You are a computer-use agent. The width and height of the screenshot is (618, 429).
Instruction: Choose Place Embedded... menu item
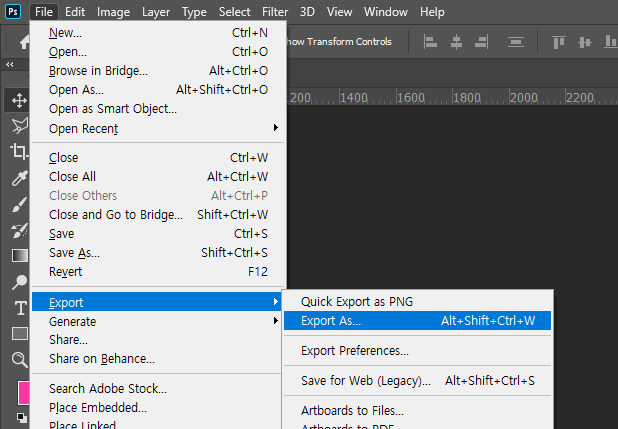pos(158,407)
